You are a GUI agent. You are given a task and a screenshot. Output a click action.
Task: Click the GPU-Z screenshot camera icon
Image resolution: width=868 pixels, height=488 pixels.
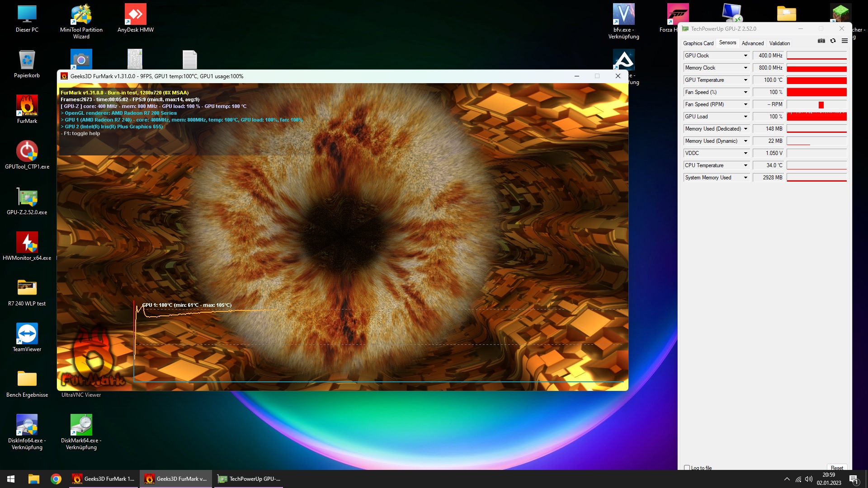point(821,41)
